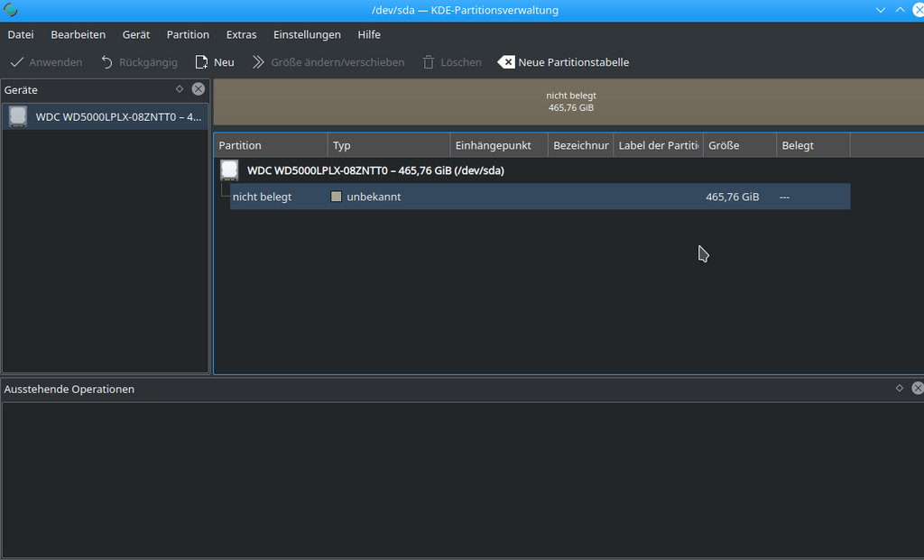The width and height of the screenshot is (924, 560).
Task: Select the WDC drive icon in Geräte panel
Action: (18, 116)
